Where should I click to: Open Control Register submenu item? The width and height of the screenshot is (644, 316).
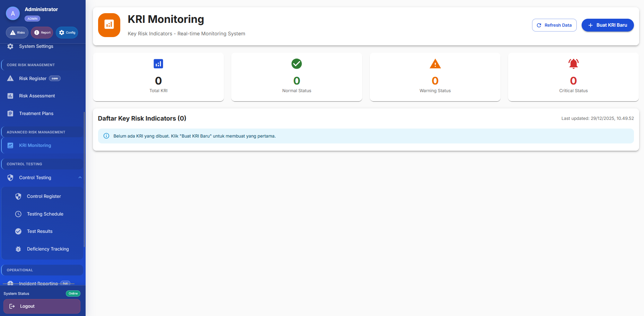click(x=44, y=196)
